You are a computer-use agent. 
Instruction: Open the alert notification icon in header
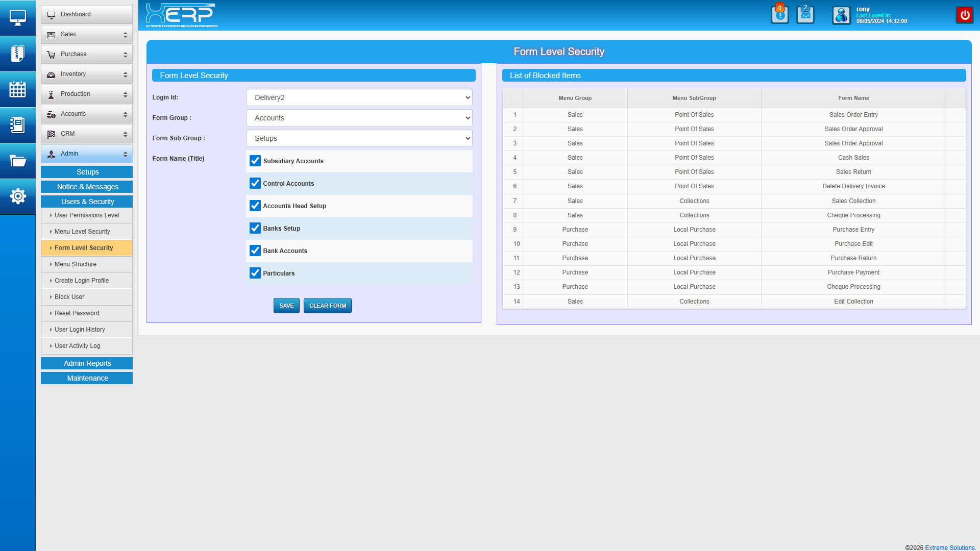point(779,15)
